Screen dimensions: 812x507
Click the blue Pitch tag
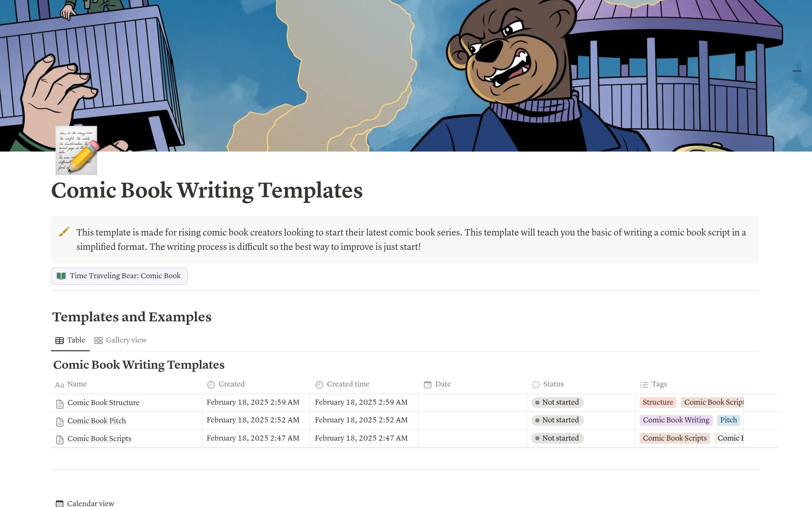[728, 420]
